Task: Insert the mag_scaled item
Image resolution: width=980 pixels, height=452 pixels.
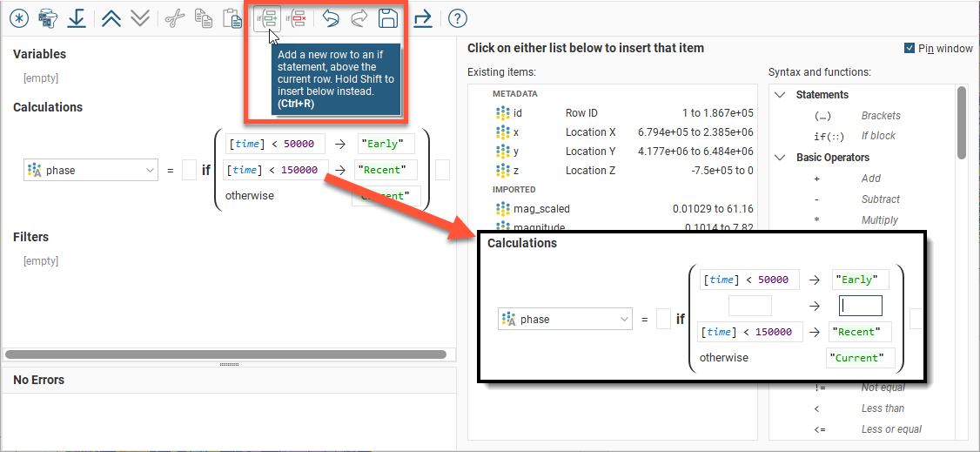Action: coord(540,209)
